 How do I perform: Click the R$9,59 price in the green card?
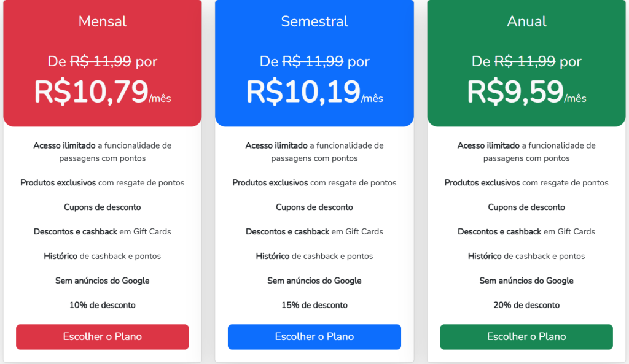click(x=515, y=91)
